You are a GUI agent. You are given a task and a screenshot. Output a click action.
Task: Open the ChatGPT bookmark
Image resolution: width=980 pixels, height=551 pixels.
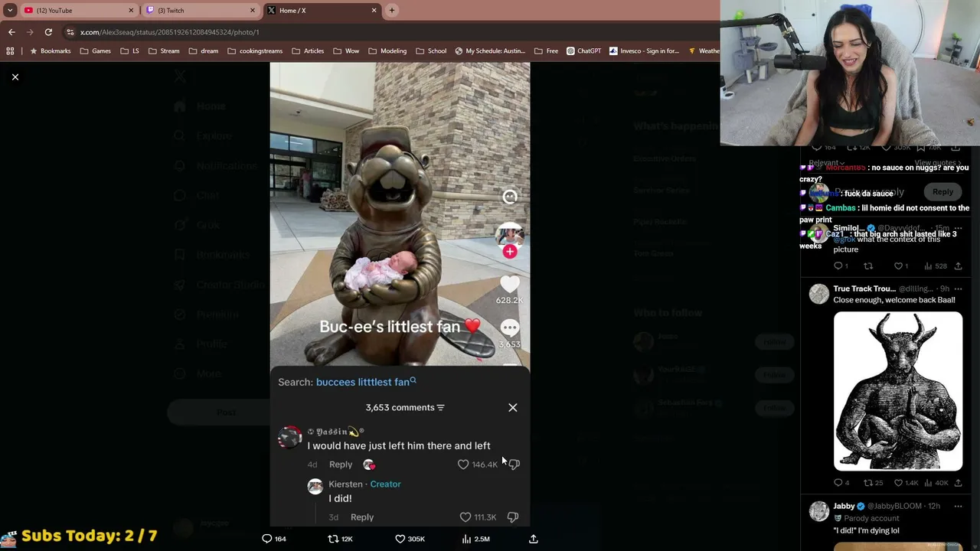pyautogui.click(x=584, y=51)
